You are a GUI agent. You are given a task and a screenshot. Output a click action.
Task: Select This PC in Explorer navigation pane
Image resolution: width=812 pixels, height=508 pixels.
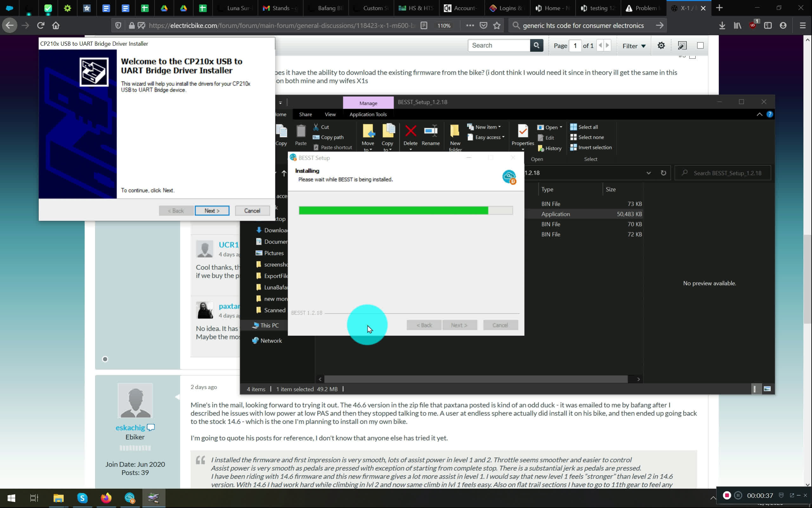[265, 325]
